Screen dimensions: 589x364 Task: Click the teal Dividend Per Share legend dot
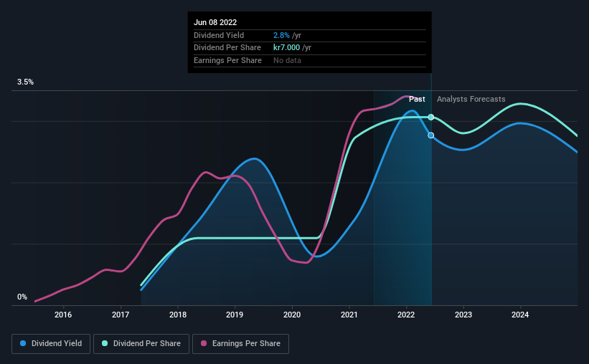click(105, 343)
